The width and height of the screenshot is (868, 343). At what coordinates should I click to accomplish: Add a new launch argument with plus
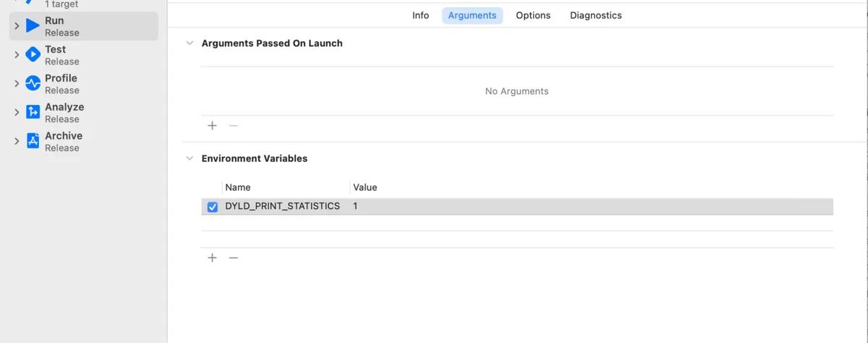tap(212, 126)
